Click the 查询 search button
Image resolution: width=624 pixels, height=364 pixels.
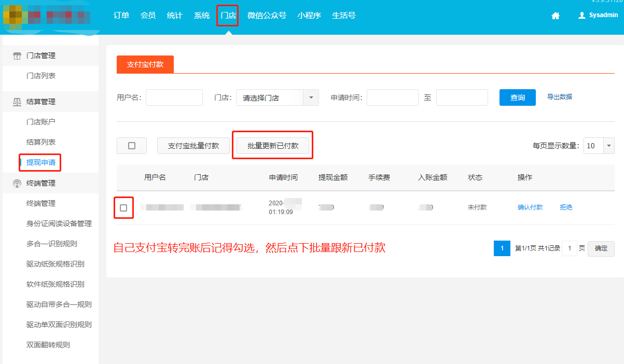point(517,97)
